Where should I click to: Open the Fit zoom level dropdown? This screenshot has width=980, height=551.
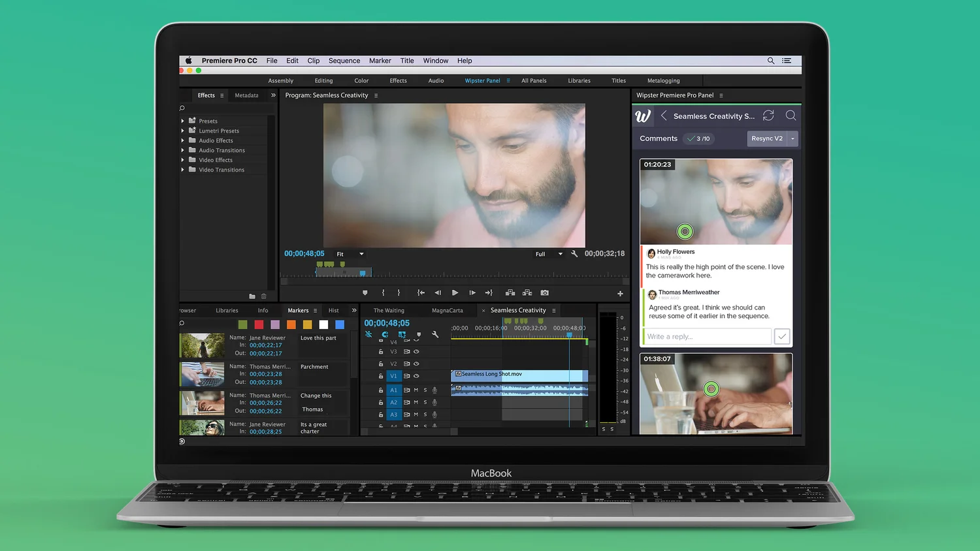click(x=350, y=254)
